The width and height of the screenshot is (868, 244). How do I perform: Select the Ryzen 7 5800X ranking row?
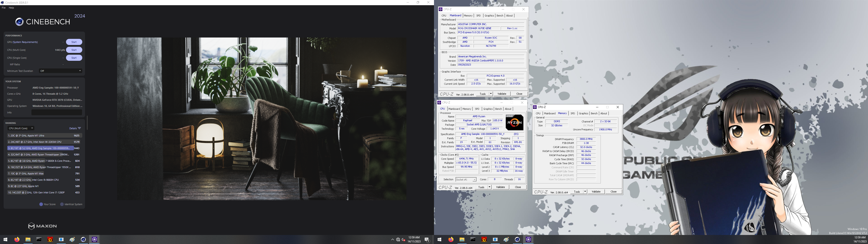pyautogui.click(x=45, y=161)
